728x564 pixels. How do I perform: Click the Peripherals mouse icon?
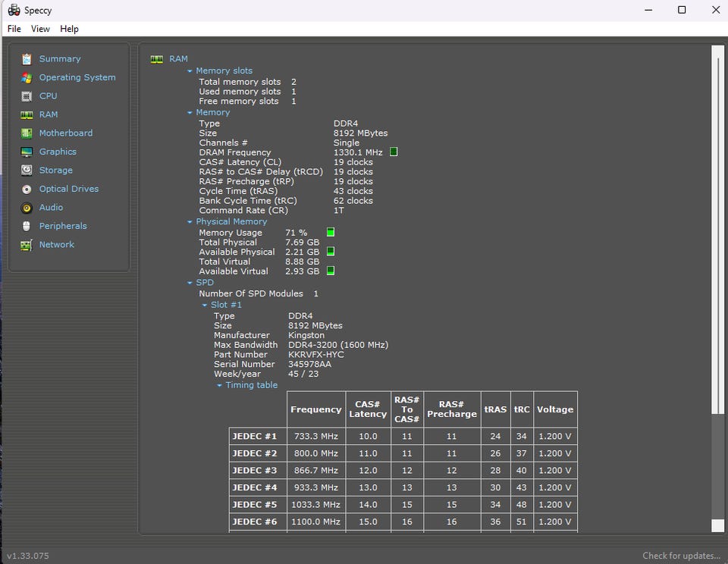tap(27, 226)
